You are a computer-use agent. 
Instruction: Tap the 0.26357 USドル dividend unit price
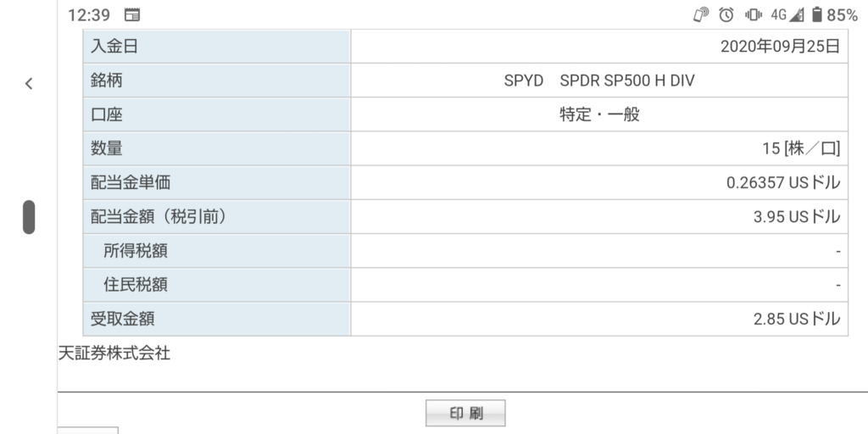point(783,183)
